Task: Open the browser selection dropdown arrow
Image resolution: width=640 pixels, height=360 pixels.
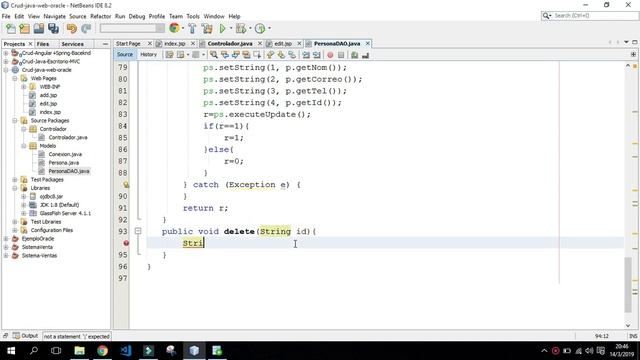Action: click(182, 29)
